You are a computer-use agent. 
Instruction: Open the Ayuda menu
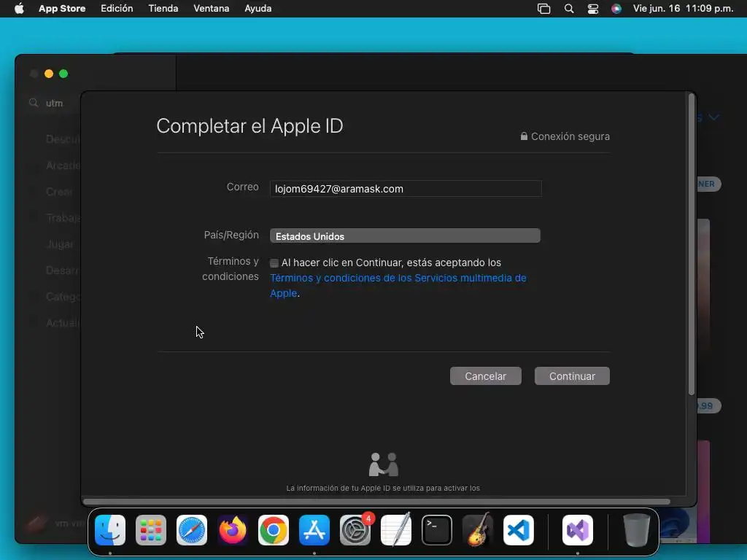pos(258,9)
